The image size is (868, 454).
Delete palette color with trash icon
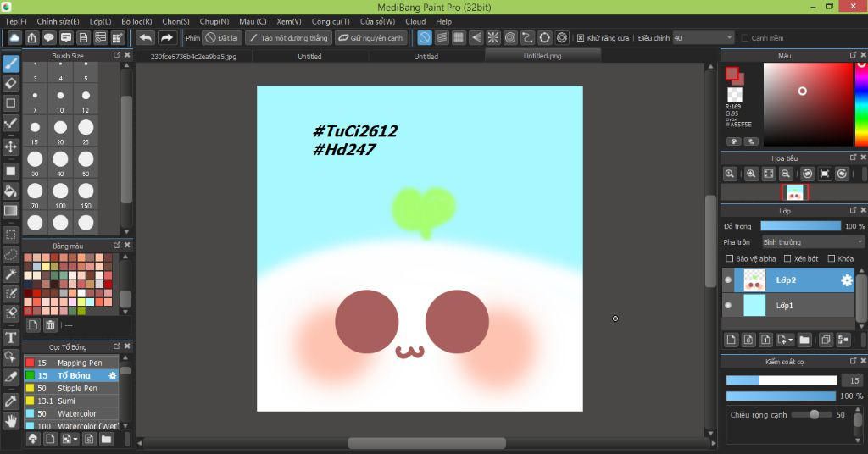50,325
